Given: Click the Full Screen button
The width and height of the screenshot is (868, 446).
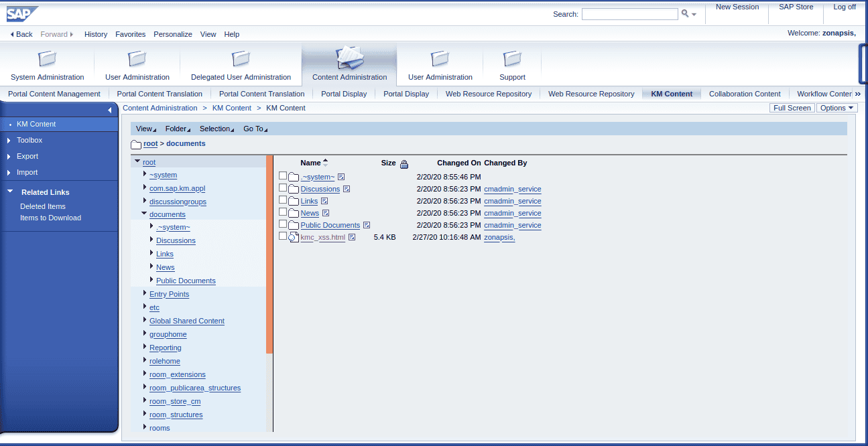Looking at the screenshot, I should point(792,108).
